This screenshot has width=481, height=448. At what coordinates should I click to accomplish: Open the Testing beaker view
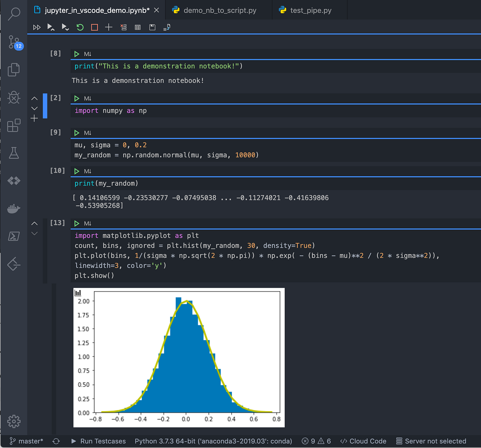pyautogui.click(x=14, y=153)
